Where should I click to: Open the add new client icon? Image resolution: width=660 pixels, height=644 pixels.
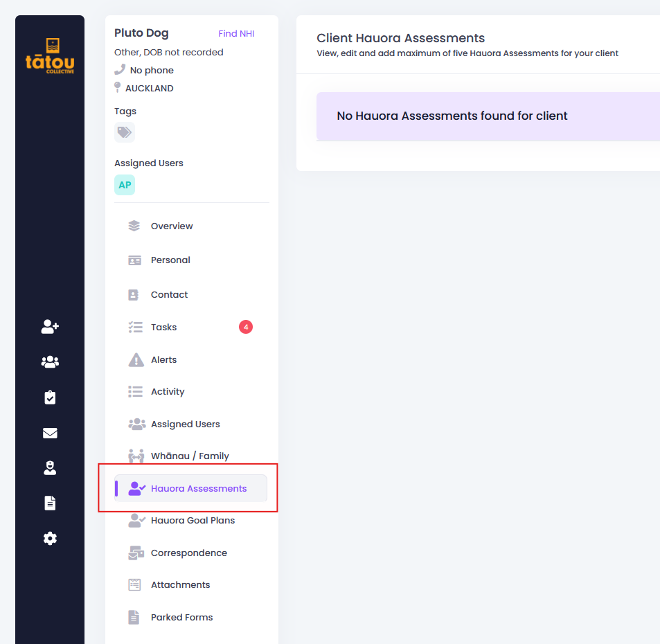(x=50, y=326)
